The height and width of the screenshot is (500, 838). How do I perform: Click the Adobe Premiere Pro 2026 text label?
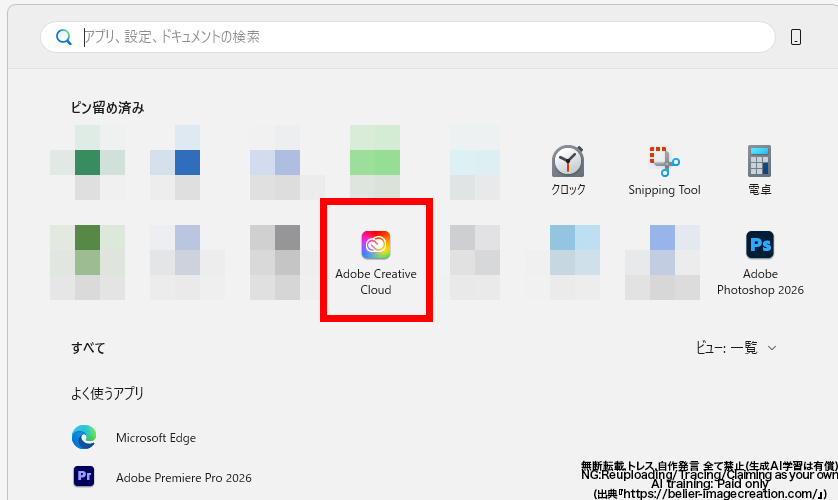pyautogui.click(x=184, y=478)
